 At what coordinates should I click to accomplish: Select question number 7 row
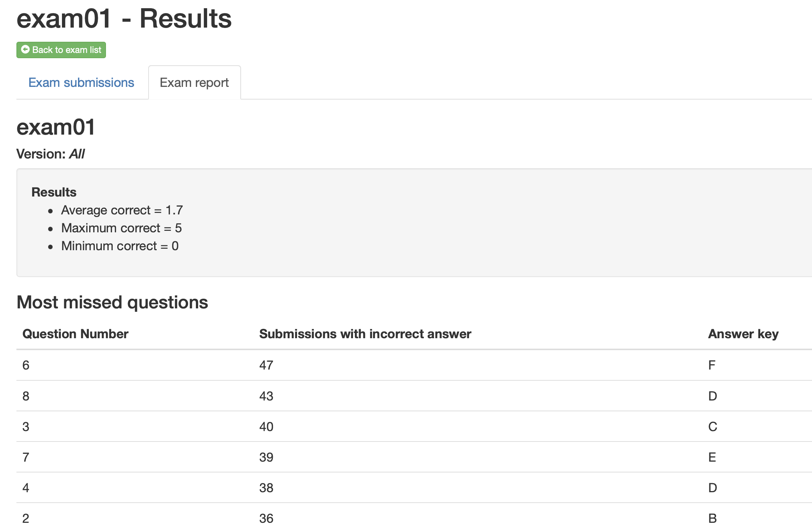coord(414,457)
